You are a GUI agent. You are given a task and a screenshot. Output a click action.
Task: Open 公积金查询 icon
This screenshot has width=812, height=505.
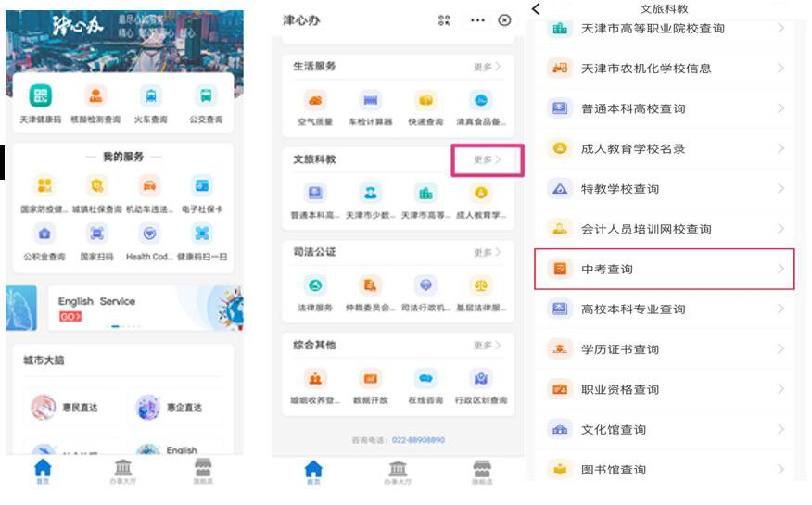[44, 234]
